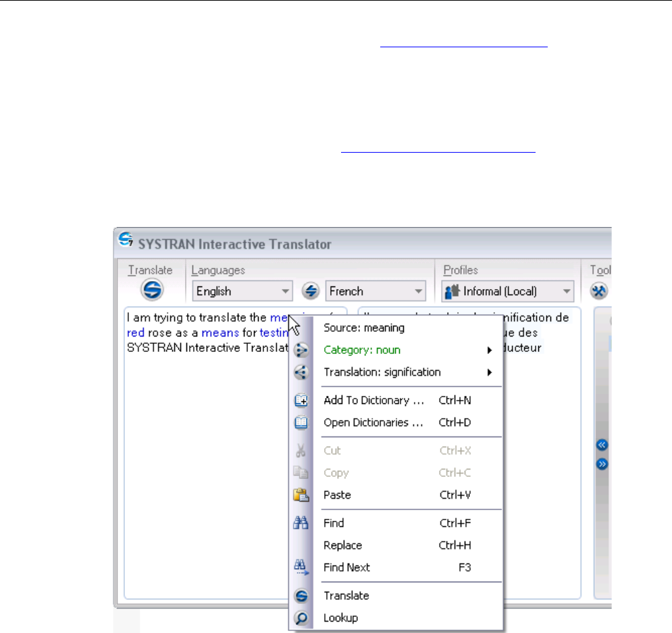Click the double left arrow panel button
The image size is (672, 633).
point(602,445)
